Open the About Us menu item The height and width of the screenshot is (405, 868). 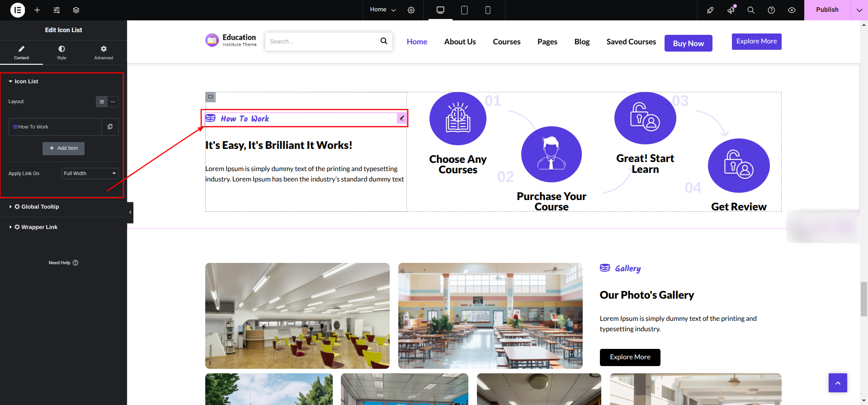[x=460, y=42]
